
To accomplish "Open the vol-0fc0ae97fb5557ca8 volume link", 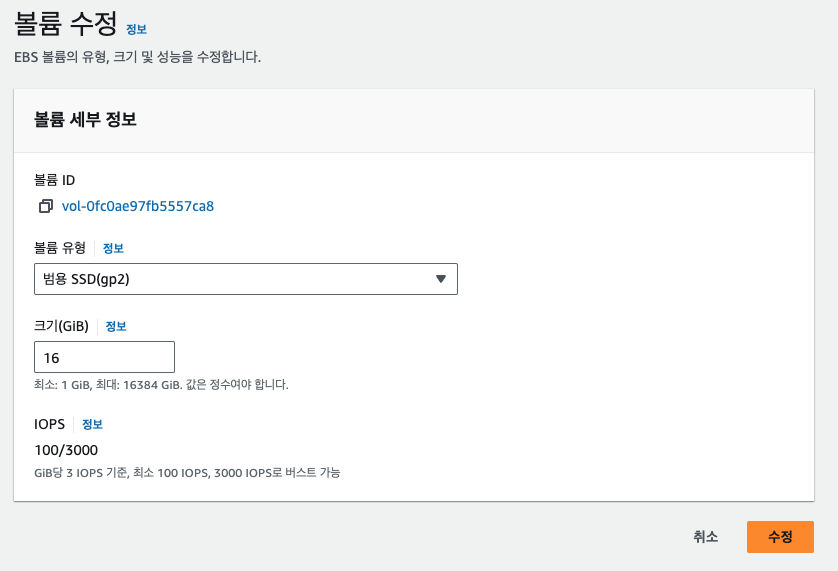I will [138, 206].
